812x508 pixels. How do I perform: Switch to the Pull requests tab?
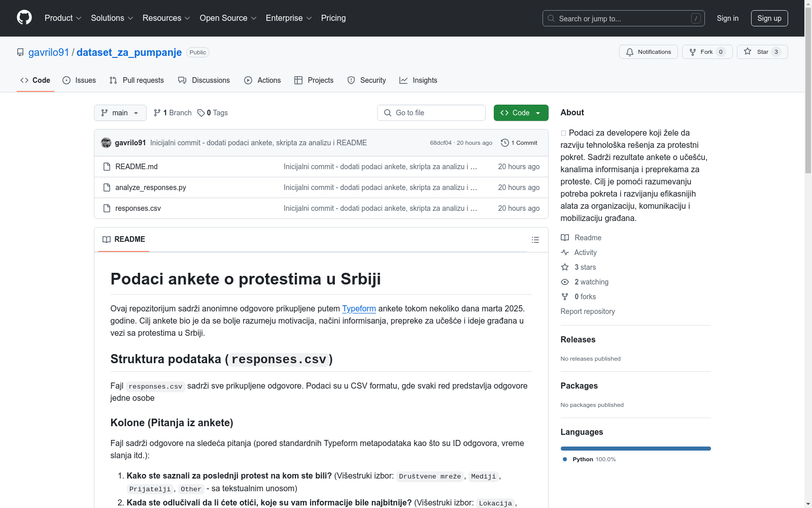click(x=137, y=80)
